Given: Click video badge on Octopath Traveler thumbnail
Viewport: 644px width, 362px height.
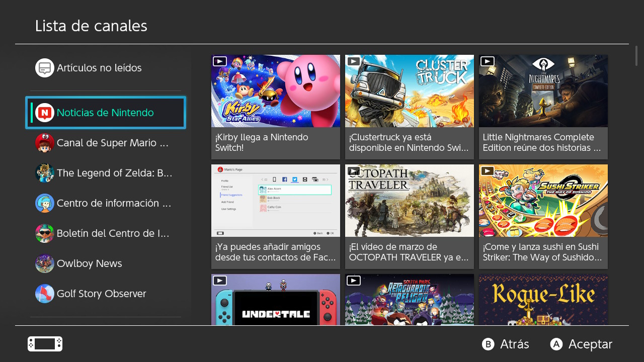Looking at the screenshot, I should 354,171.
